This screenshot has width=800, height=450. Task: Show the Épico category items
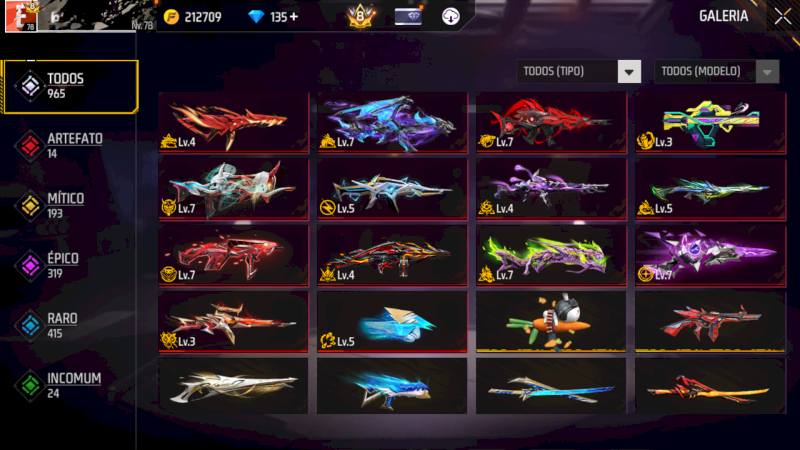69,265
